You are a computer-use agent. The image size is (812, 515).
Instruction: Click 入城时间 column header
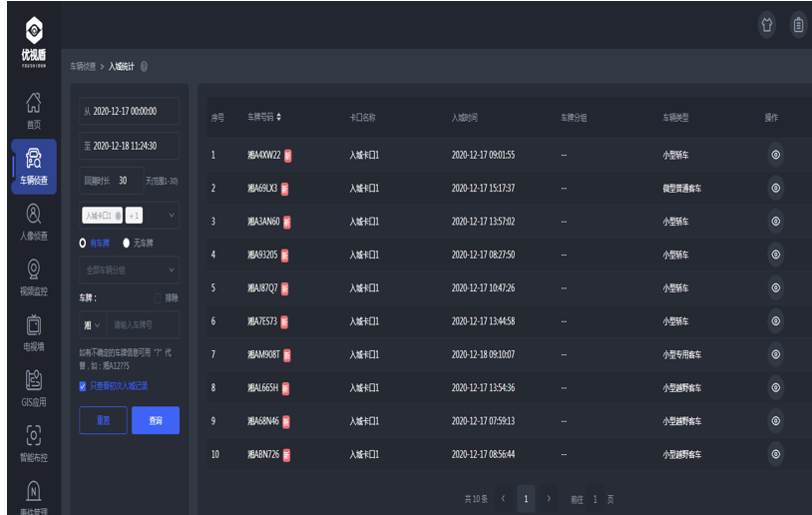(465, 118)
